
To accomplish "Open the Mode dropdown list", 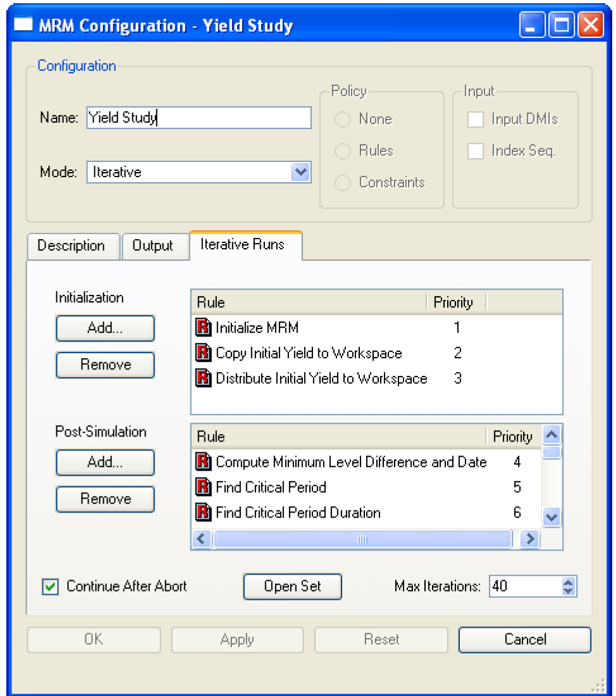I will [300, 172].
